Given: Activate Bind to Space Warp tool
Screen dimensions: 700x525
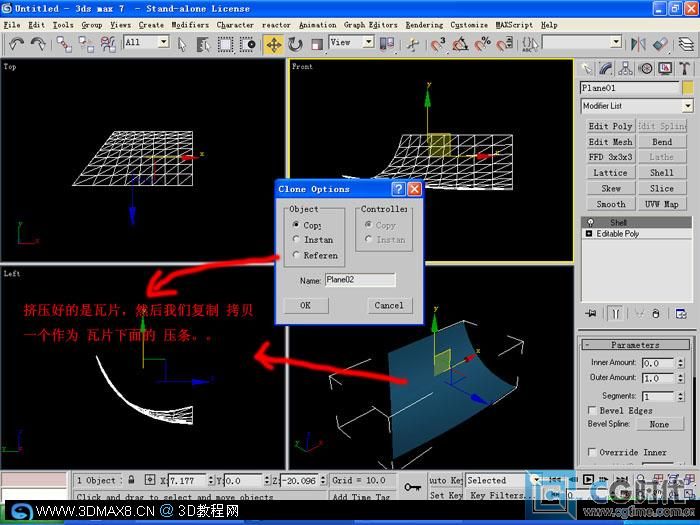Looking at the screenshot, I should tap(108, 44).
